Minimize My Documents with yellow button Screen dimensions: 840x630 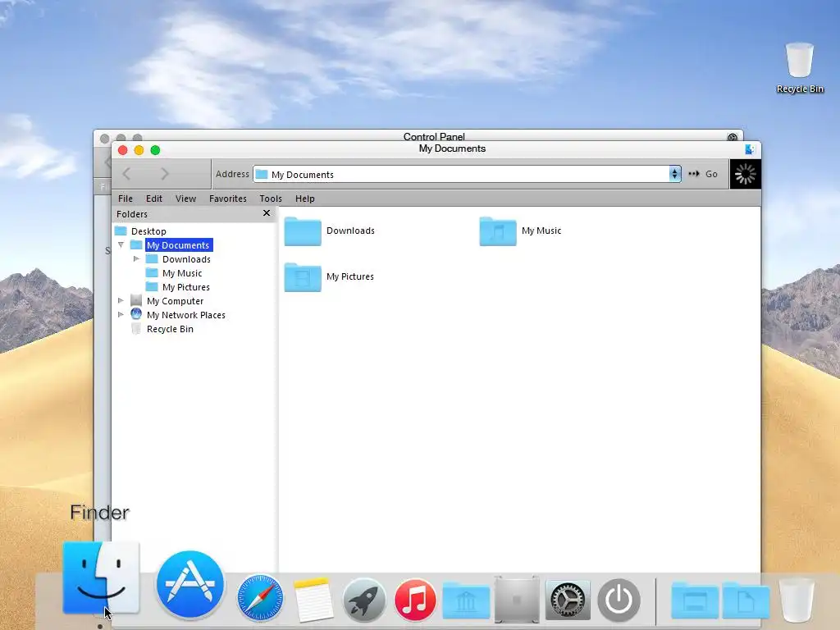click(x=139, y=150)
